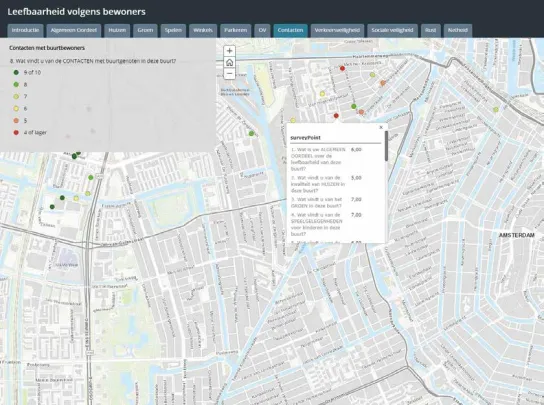Open the Groen tab

coord(145,31)
